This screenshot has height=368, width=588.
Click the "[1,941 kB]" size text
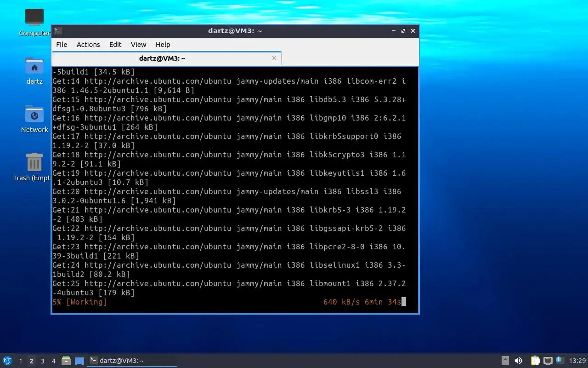click(x=153, y=201)
